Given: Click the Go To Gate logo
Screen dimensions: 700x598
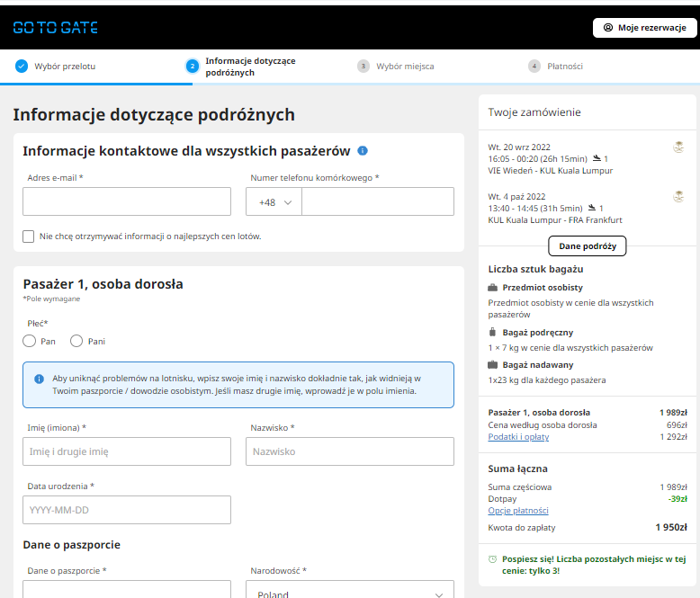Looking at the screenshot, I should tap(56, 28).
